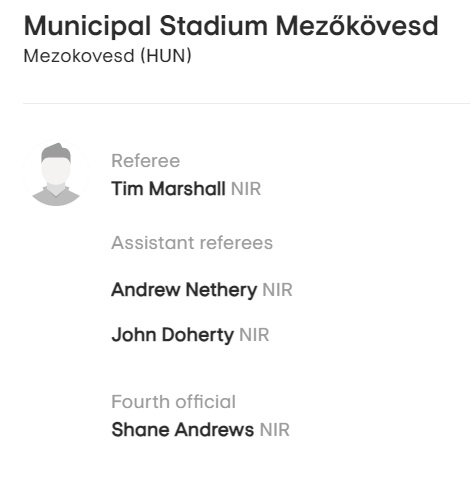Click the word Municipal in the heading
Image resolution: width=470 pixels, height=482 pixels.
coord(87,26)
